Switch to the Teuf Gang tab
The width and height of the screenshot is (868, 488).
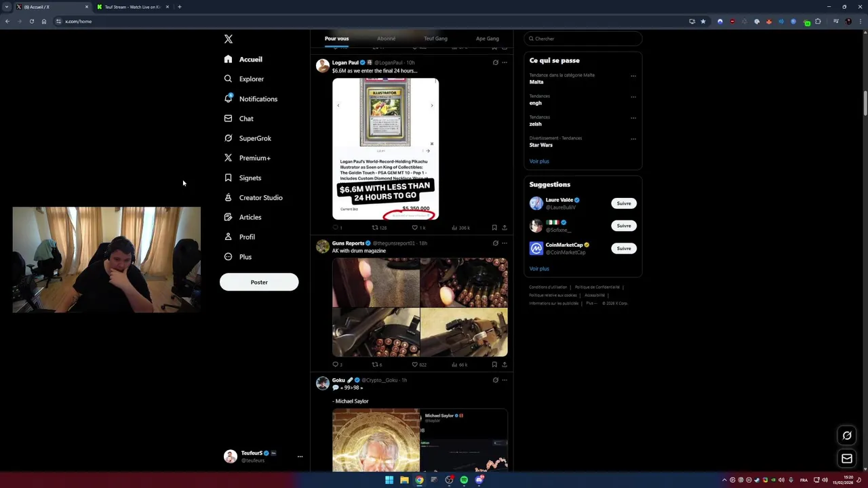click(436, 39)
